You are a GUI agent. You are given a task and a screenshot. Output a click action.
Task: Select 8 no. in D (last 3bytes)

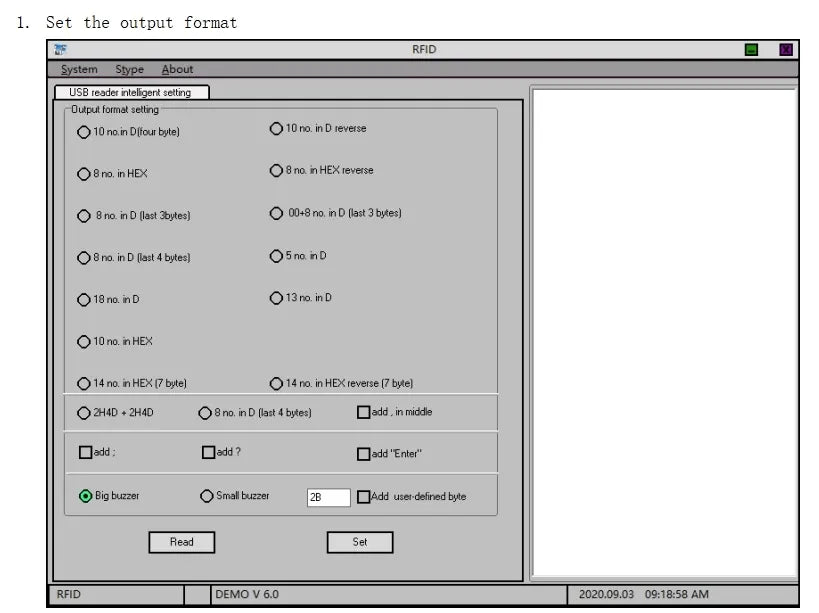[84, 216]
